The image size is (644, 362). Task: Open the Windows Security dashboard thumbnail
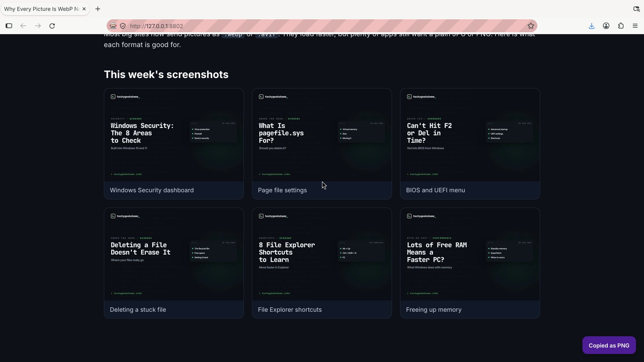174,135
